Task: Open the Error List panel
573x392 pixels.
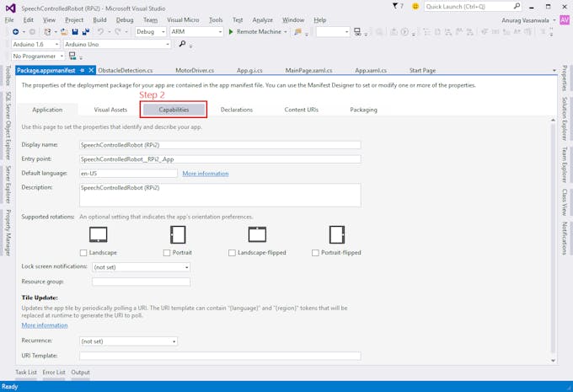Action: coord(54,372)
